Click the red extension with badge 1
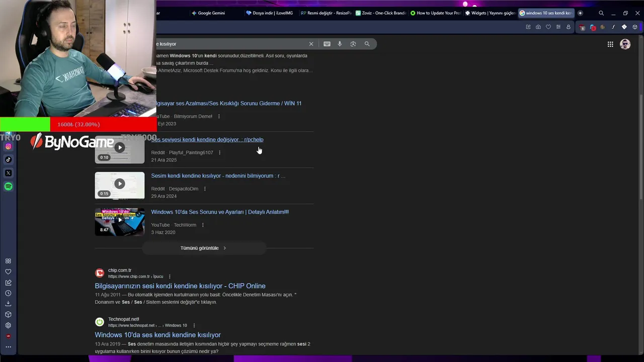The width and height of the screenshot is (644, 362). tap(582, 27)
